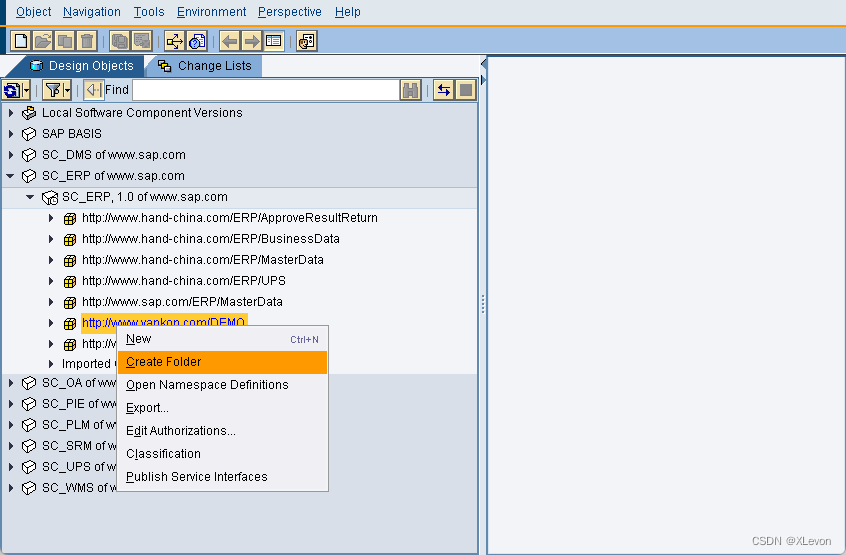Choose Create Folder in context menu

(222, 362)
